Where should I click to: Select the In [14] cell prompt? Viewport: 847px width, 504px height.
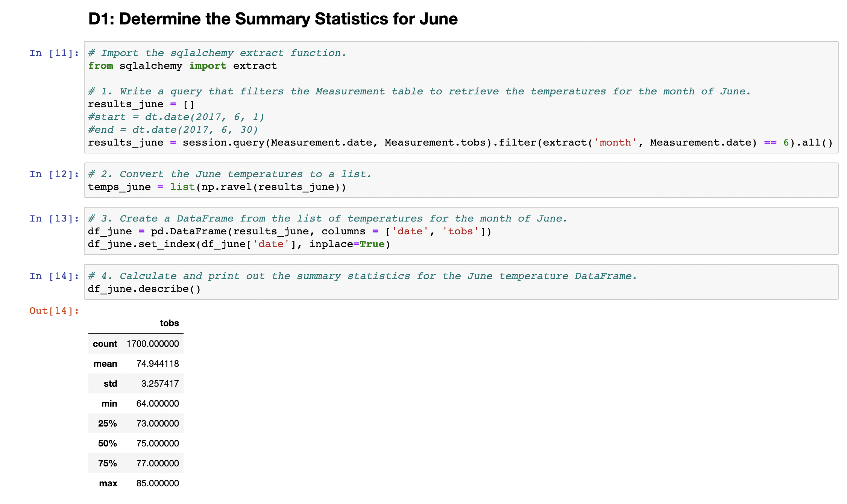tap(54, 276)
